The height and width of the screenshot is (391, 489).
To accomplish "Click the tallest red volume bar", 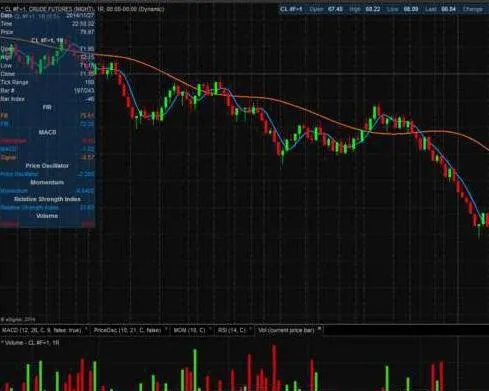I will point(274,368).
